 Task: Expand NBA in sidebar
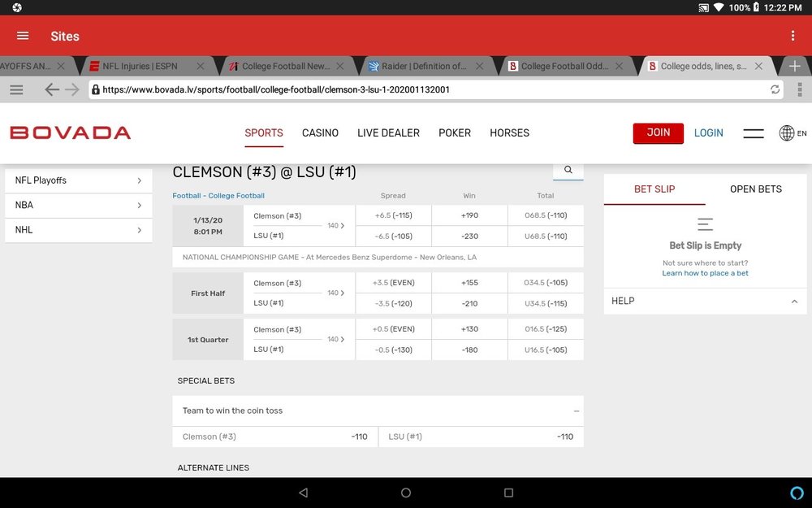pyautogui.click(x=79, y=206)
